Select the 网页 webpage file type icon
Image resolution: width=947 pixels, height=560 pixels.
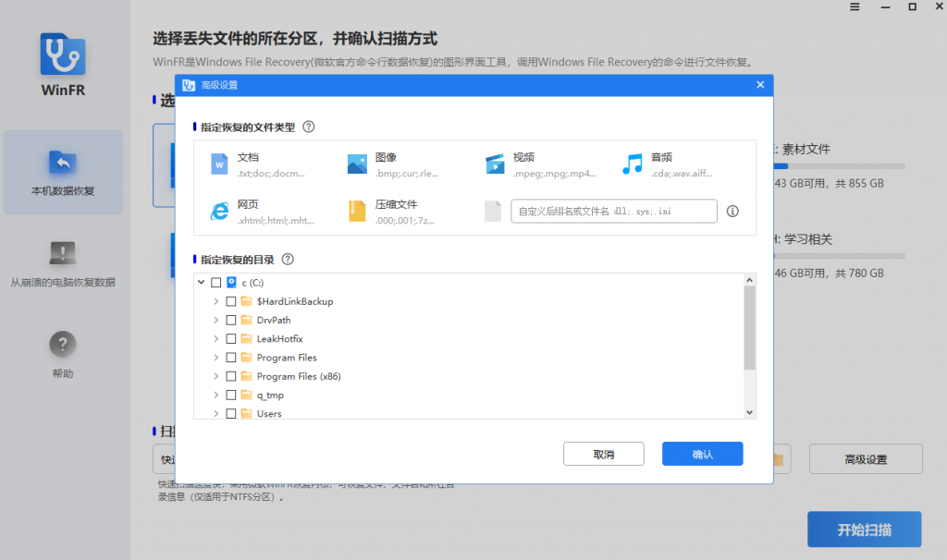[221, 211]
